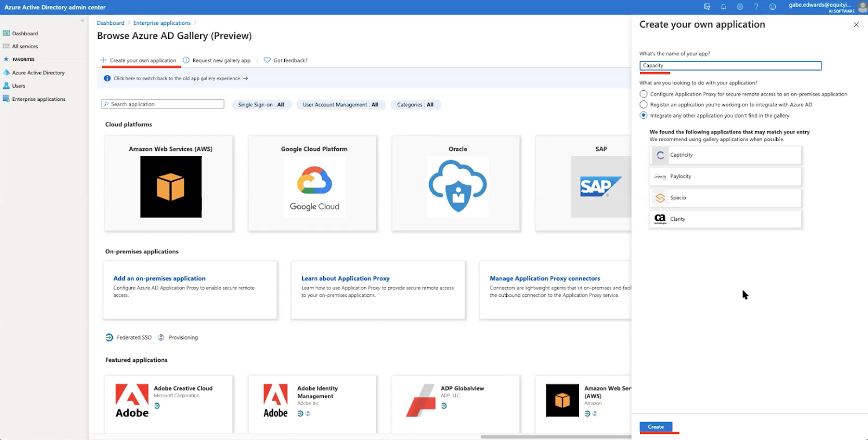The width and height of the screenshot is (868, 440).
Task: Click the Dashboard breadcrumb link
Action: (x=111, y=23)
